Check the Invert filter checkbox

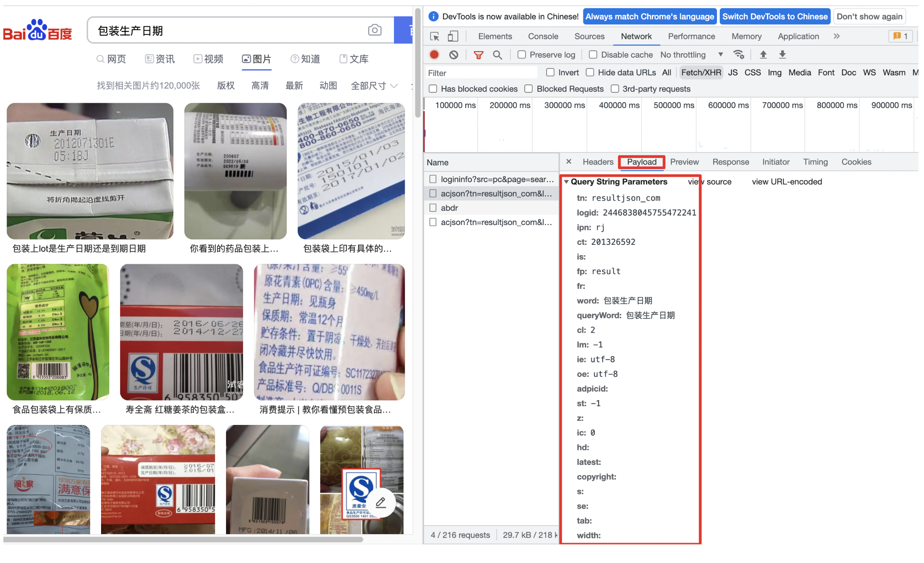550,72
